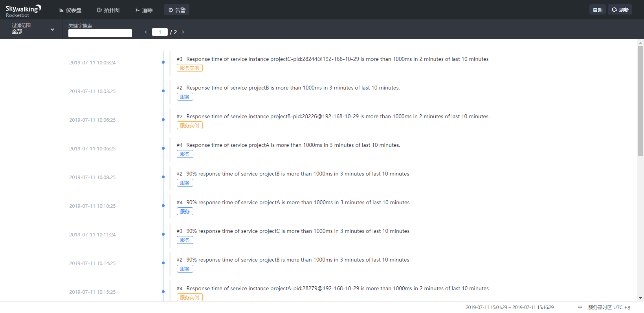The height and width of the screenshot is (313, 644).
Task: Click the scrollbar down arrow
Action: 640,298
